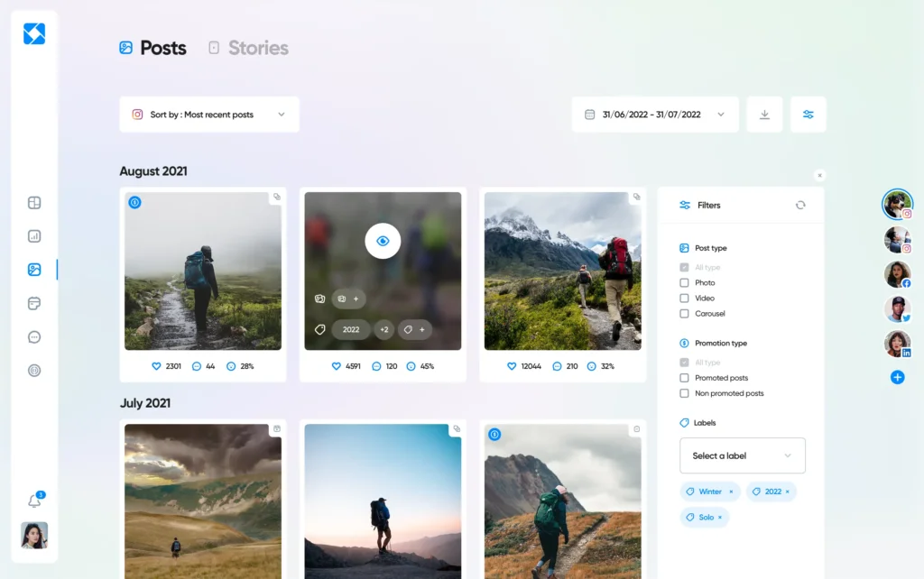
Task: Expand the Sort by Most recent posts dropdown
Action: click(208, 115)
